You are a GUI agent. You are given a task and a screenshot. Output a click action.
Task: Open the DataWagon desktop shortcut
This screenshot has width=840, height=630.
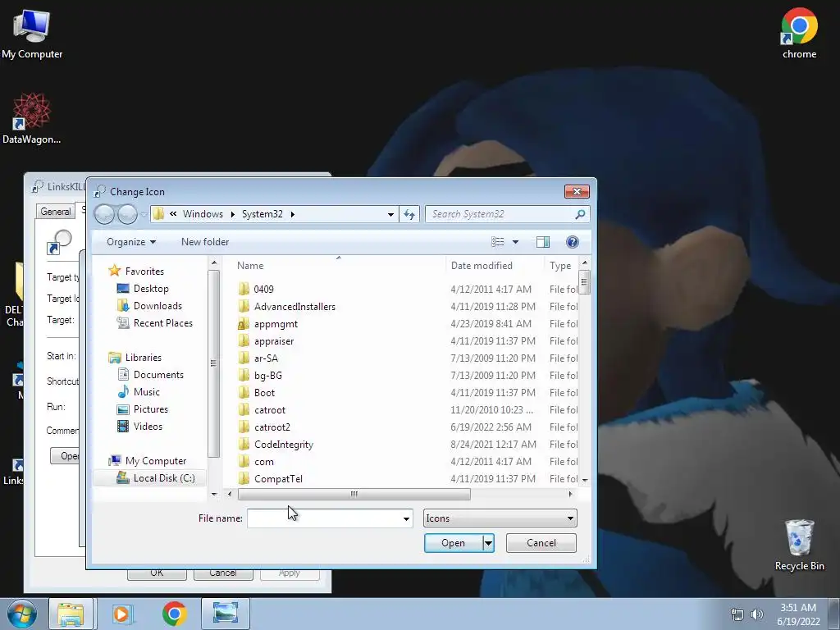click(31, 118)
